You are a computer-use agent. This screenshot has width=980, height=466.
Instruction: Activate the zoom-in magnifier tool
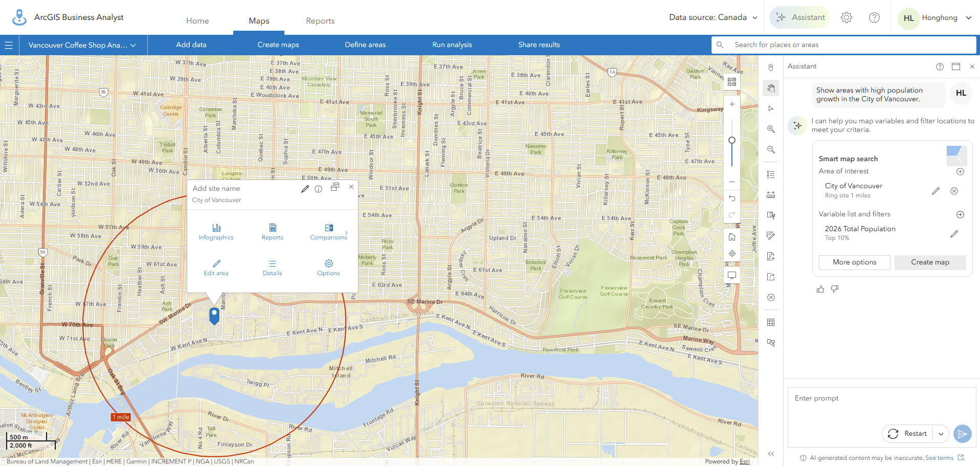[771, 129]
